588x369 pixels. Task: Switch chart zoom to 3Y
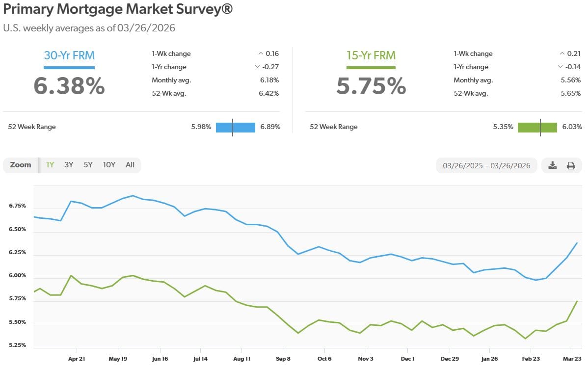tap(69, 165)
